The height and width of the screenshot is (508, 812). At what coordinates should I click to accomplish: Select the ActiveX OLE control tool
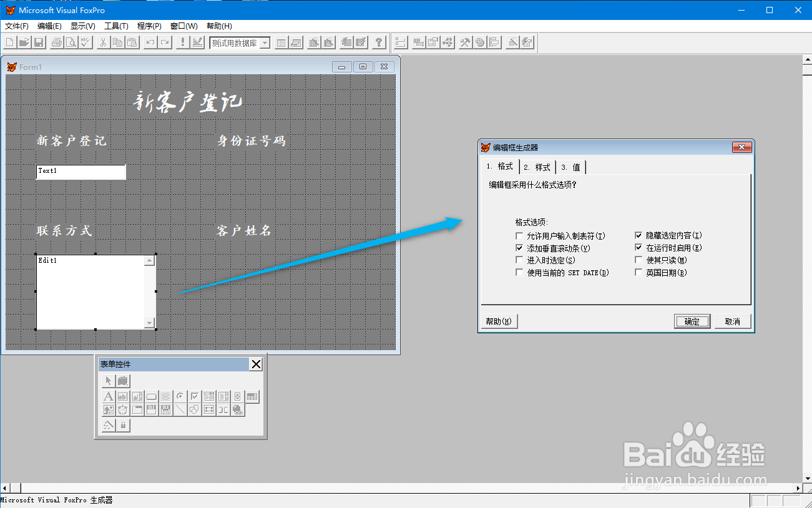tap(152, 410)
